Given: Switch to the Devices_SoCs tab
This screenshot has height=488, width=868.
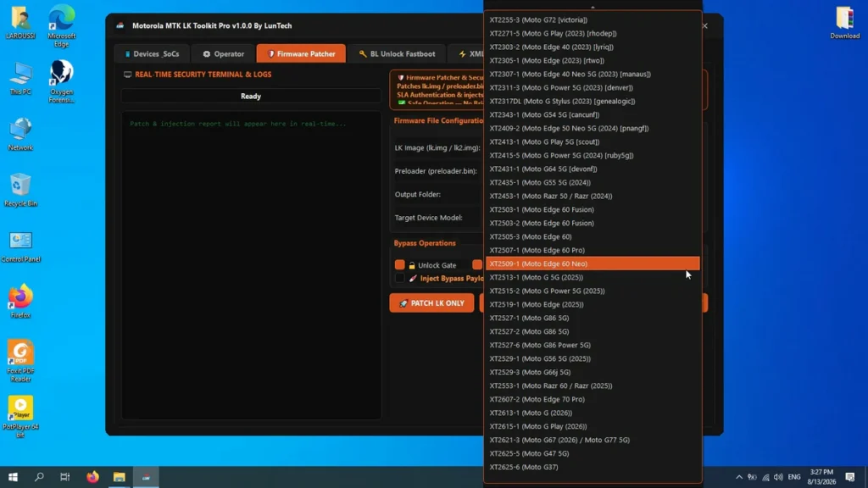Looking at the screenshot, I should (x=153, y=53).
